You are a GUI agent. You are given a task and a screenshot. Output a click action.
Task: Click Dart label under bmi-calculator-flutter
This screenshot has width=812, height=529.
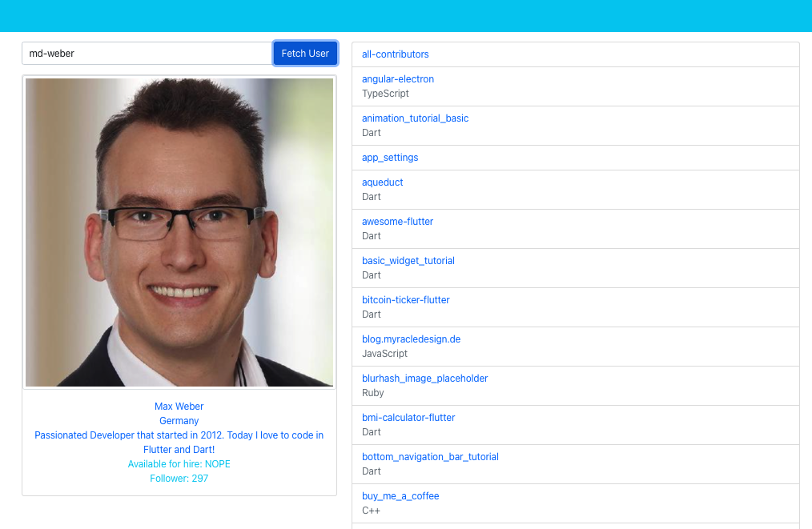click(372, 432)
